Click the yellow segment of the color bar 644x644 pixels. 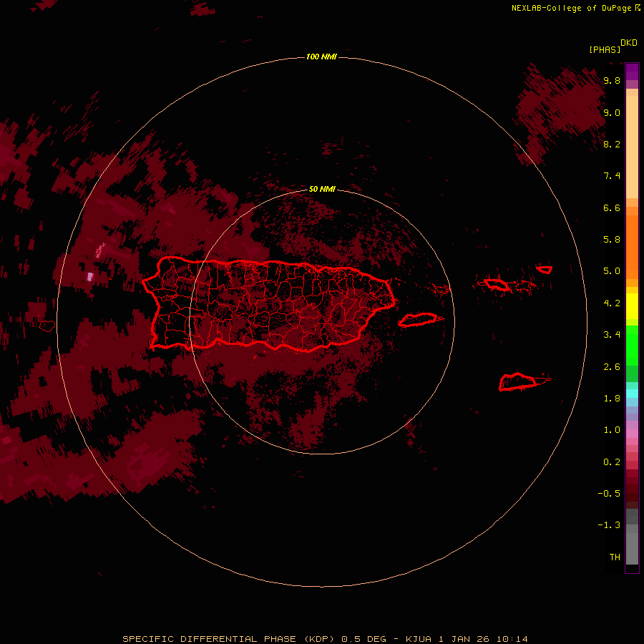coord(632,306)
